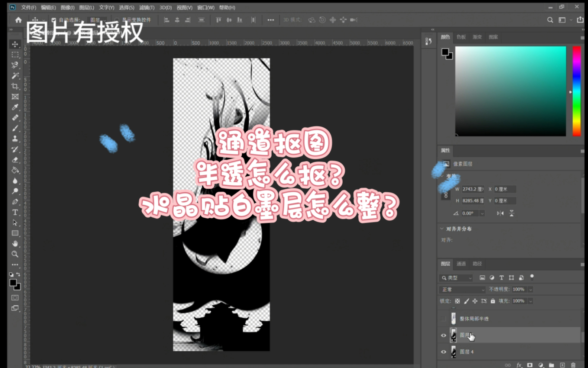Switch to the 色板 tab
The width and height of the screenshot is (588, 368).
tap(461, 37)
